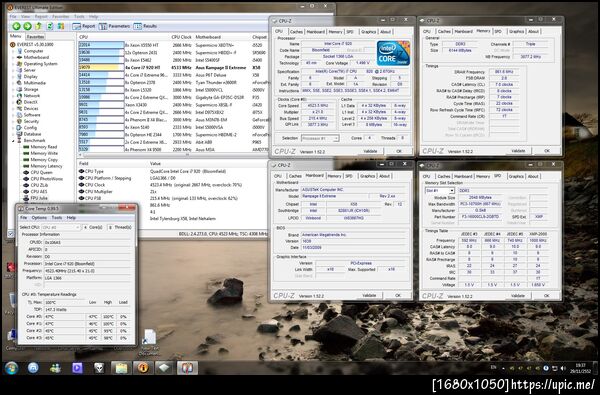Click OK in the CPU-Z memory timings window
Screen dimensions: 600x395
(x=547, y=151)
